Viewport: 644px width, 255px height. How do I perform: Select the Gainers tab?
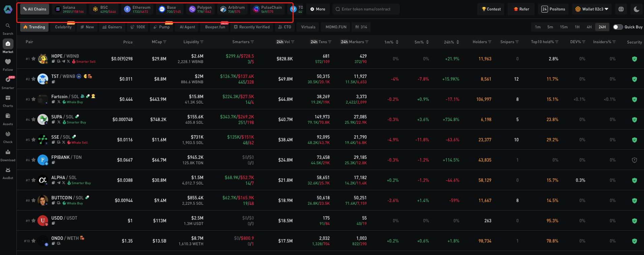click(112, 27)
